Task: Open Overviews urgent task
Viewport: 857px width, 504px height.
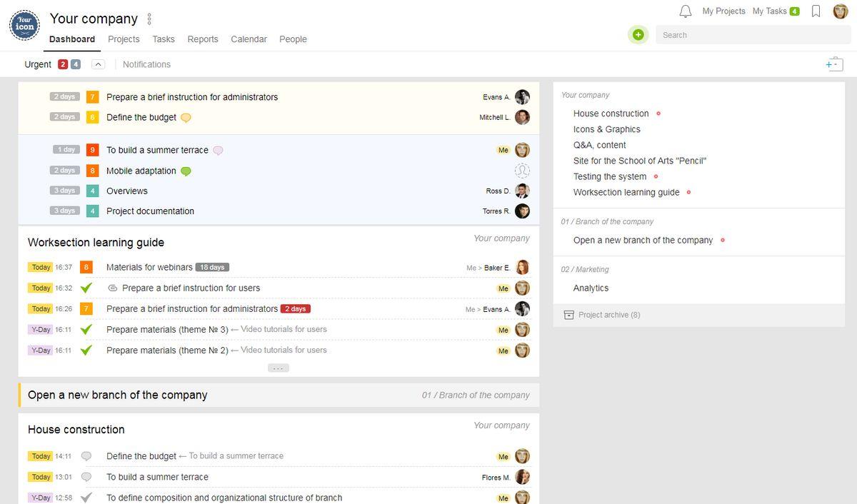Action: (x=127, y=191)
